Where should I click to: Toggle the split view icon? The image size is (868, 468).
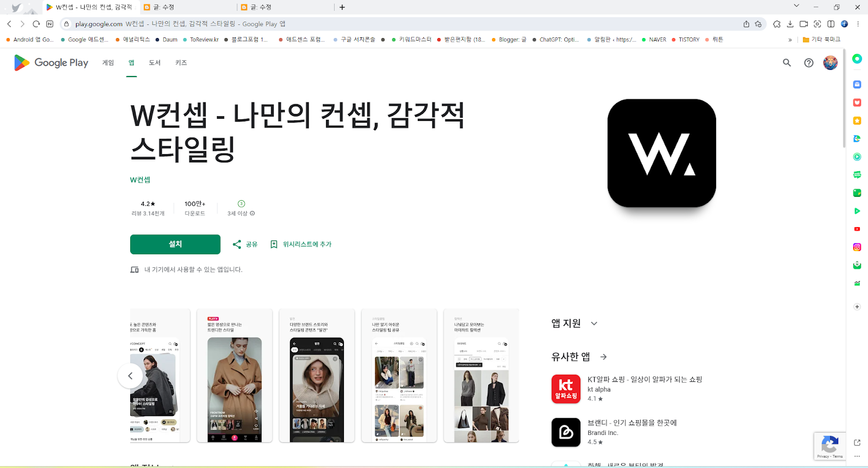[x=831, y=24]
